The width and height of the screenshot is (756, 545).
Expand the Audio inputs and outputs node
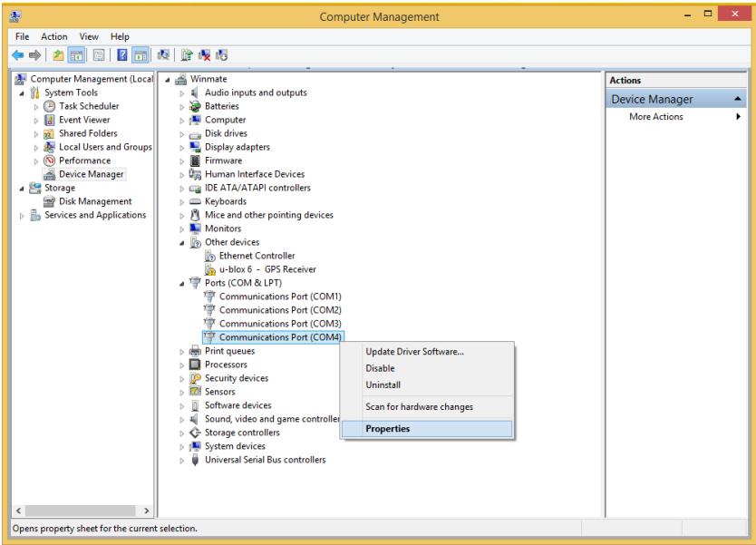(182, 93)
